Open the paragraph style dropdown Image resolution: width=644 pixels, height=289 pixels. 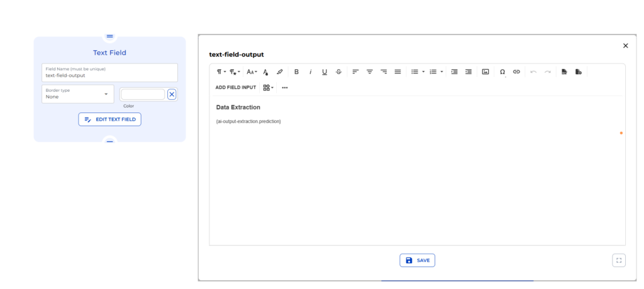(235, 72)
